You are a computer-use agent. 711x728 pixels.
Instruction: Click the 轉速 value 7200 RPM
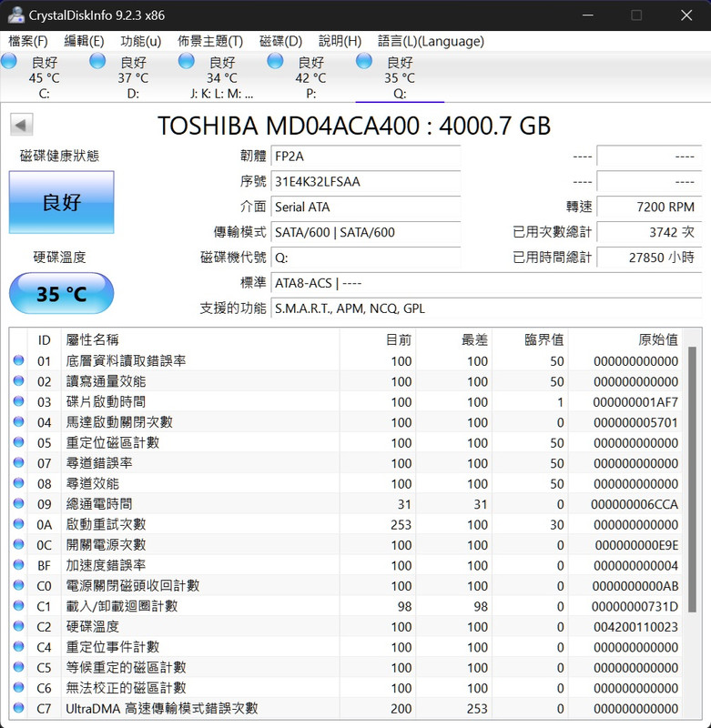tap(649, 207)
